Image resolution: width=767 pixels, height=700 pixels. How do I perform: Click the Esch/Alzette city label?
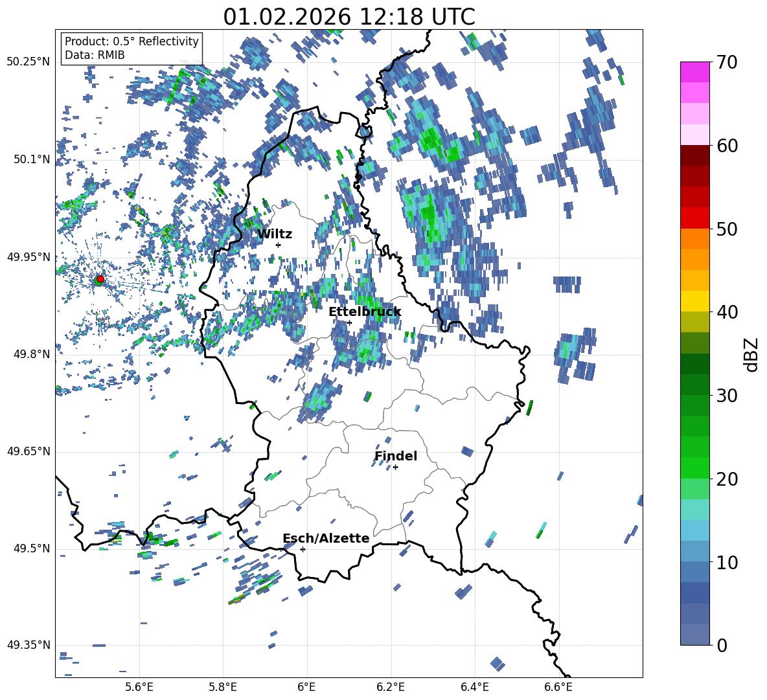[326, 538]
